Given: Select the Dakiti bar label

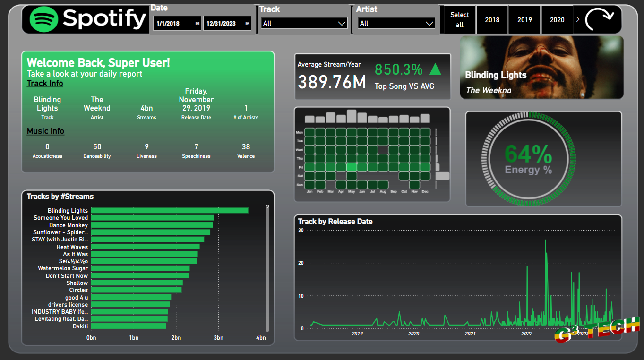Looking at the screenshot, I should (80, 326).
